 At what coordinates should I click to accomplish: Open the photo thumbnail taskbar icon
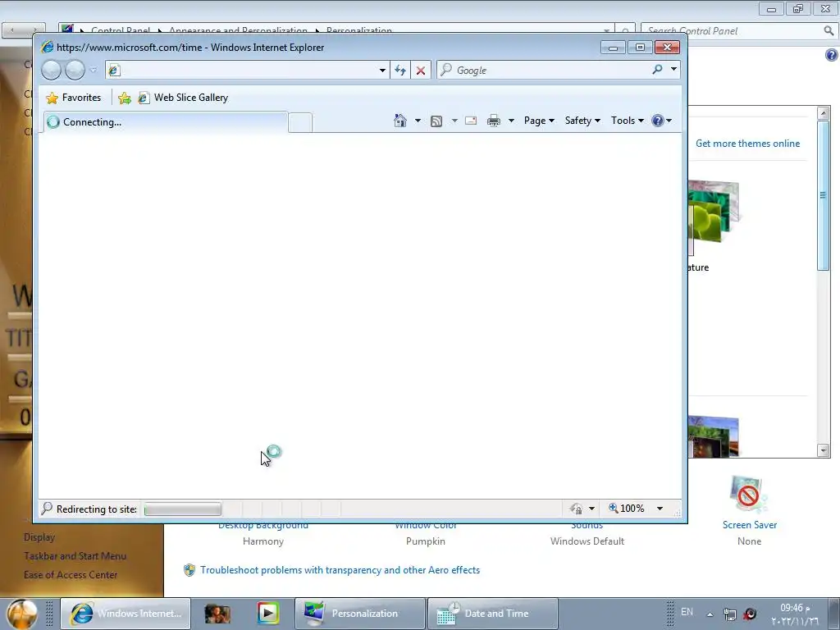pos(217,614)
